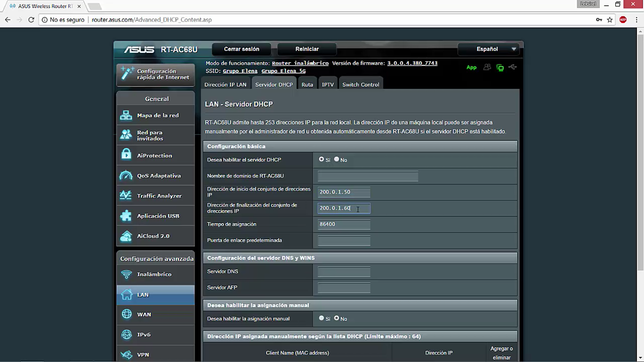Open Mapa de la red icon
644x362 pixels.
point(126,115)
